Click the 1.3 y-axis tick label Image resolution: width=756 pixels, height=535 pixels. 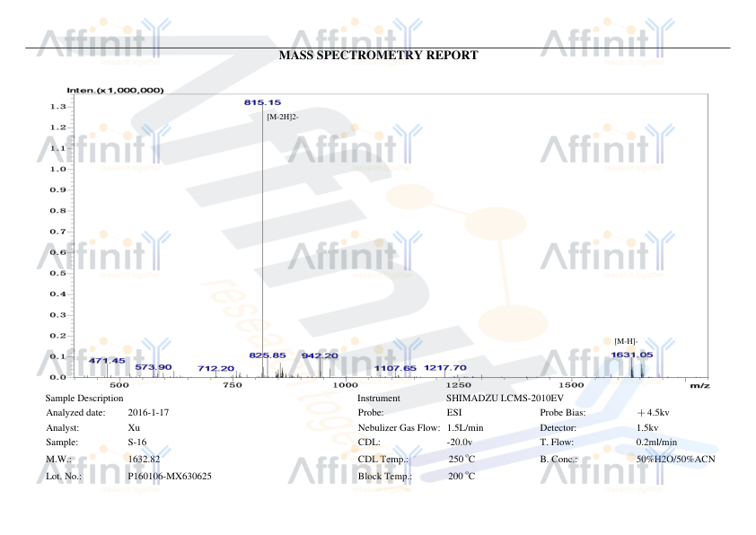tap(57, 107)
